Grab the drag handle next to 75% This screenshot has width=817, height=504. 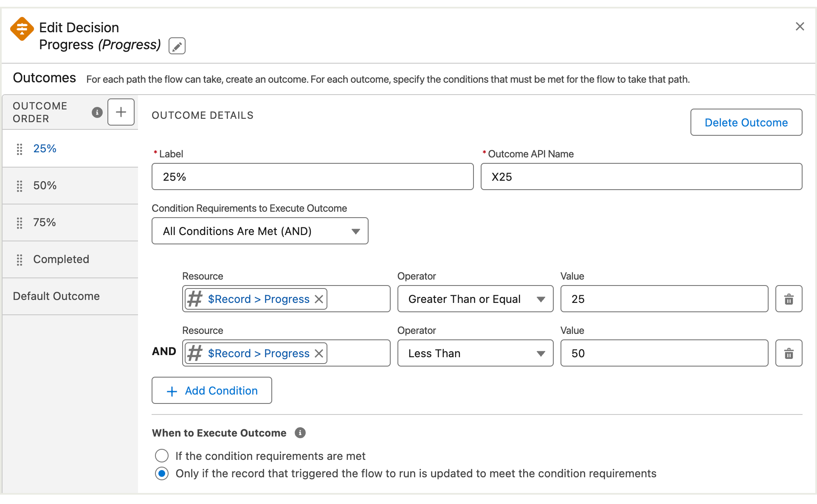click(x=19, y=223)
